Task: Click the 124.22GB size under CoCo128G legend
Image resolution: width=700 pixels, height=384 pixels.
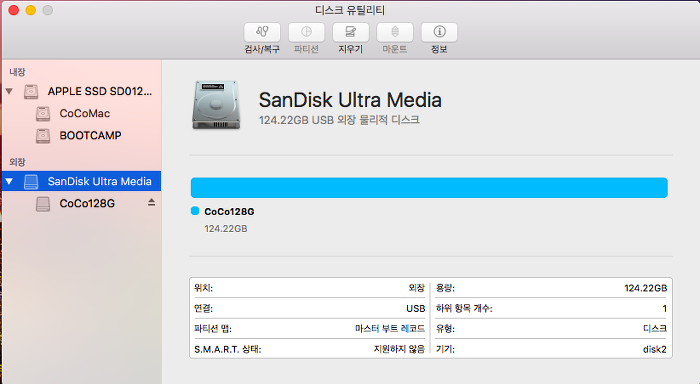Action: 226,229
